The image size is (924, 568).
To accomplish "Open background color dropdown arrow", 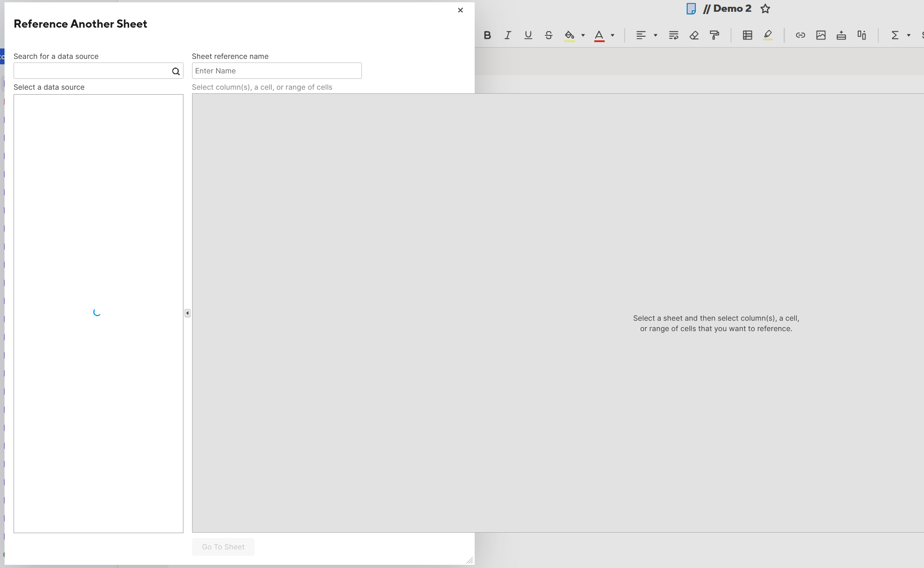I will coord(583,35).
